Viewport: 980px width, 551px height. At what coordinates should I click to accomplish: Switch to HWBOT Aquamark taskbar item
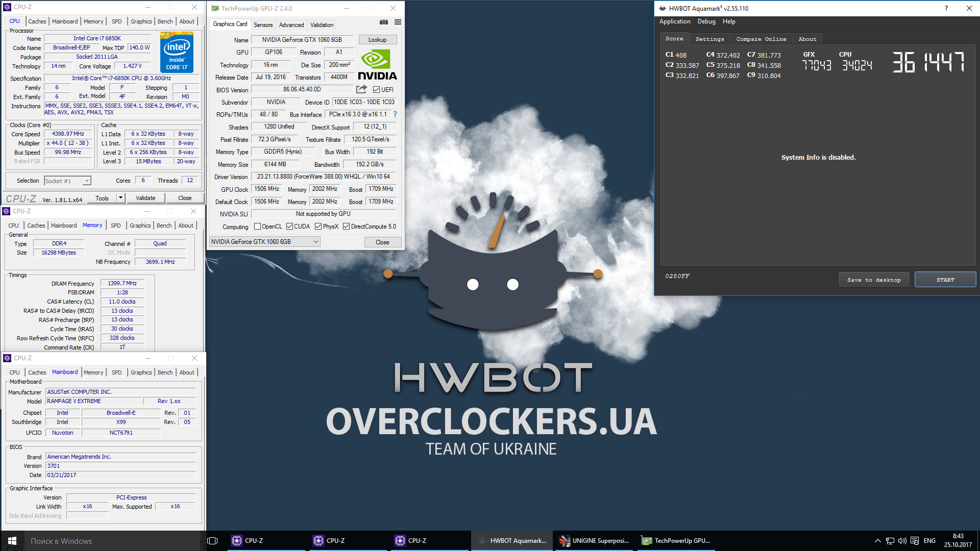coord(512,541)
